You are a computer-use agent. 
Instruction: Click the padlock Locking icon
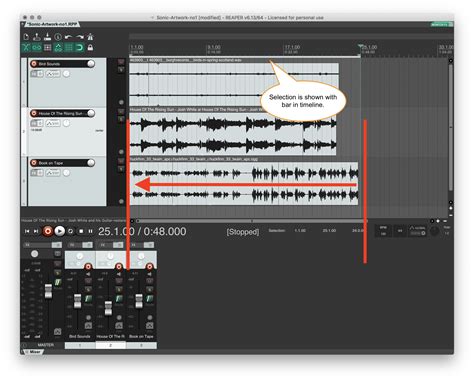(x=90, y=48)
